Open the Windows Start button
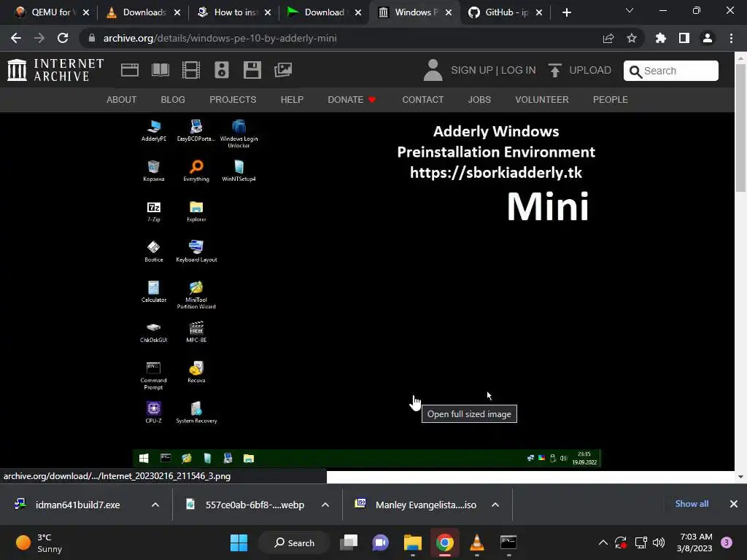Viewport: 747px width, 560px height. (239, 542)
